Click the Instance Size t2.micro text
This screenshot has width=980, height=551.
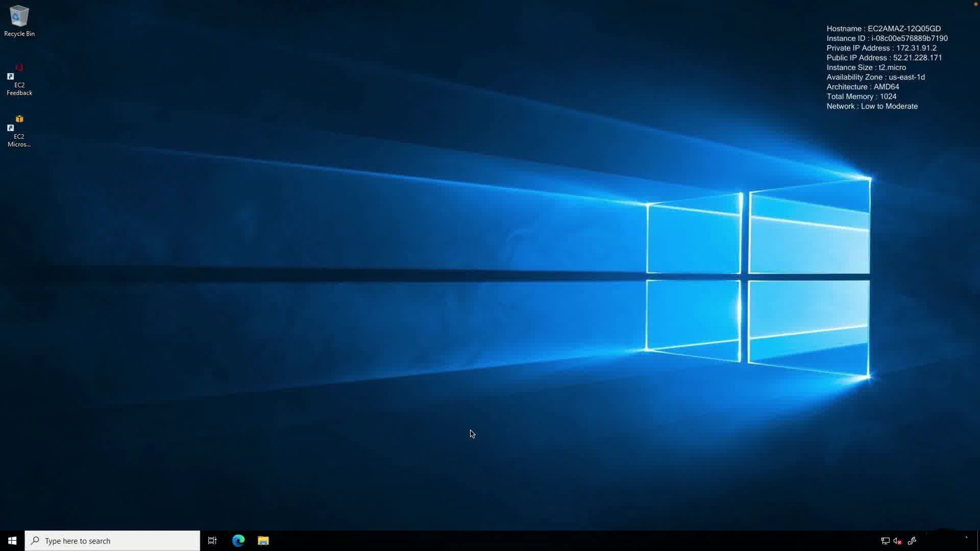tap(866, 68)
